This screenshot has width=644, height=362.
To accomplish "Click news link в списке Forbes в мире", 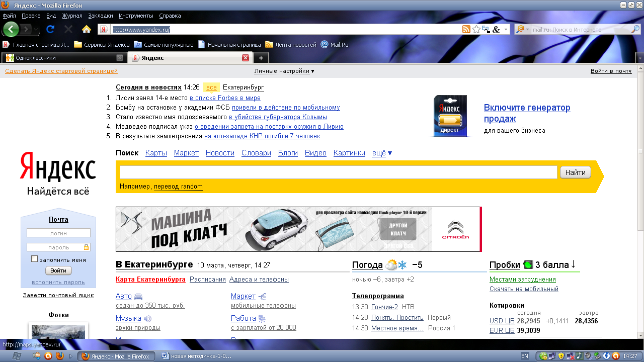I will click(225, 98).
